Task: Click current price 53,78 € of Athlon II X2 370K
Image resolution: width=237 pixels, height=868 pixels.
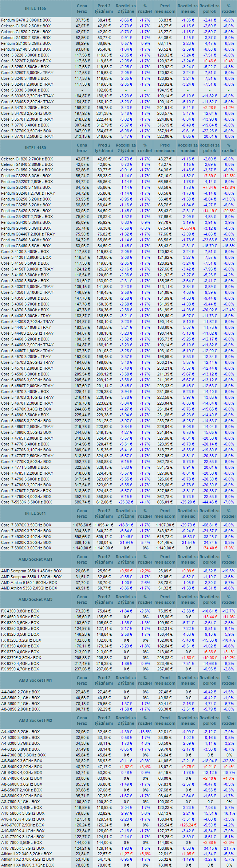Action: 82,860
